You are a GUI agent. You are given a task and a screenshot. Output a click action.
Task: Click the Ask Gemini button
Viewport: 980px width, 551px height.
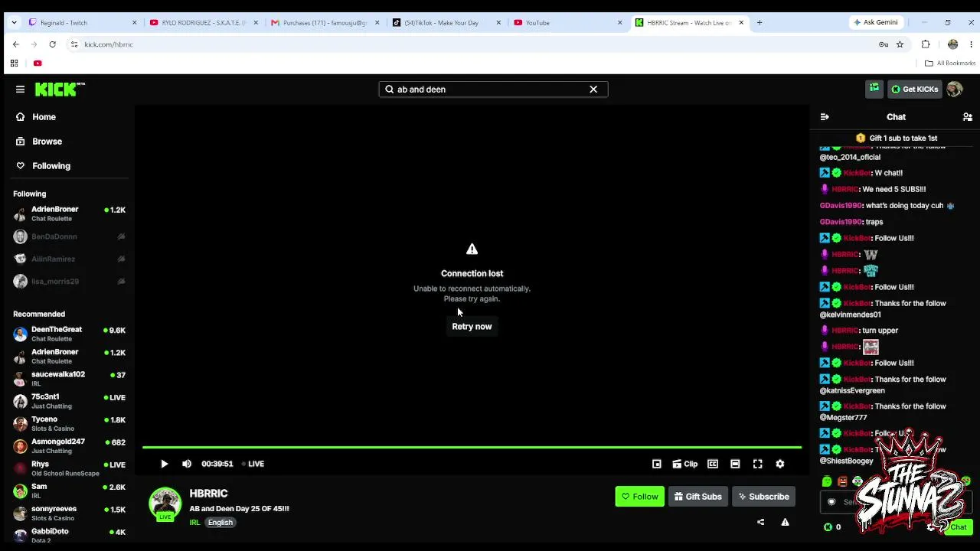pos(876,23)
